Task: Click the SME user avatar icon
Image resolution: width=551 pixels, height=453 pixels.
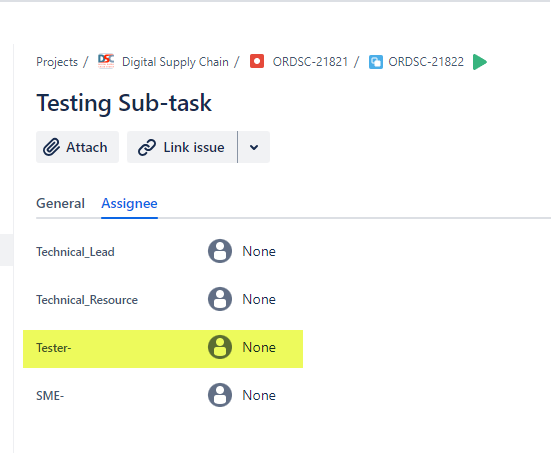Action: click(x=220, y=395)
